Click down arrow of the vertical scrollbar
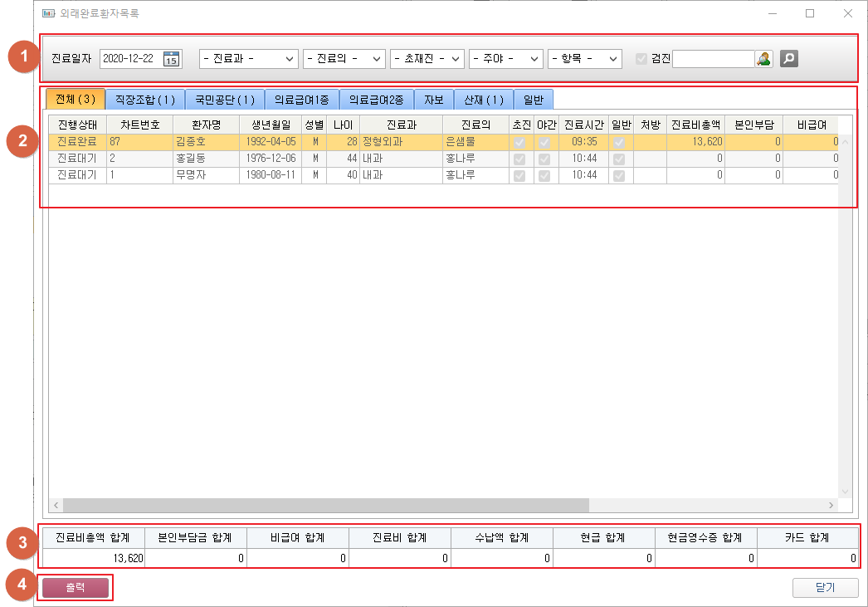 [x=846, y=491]
